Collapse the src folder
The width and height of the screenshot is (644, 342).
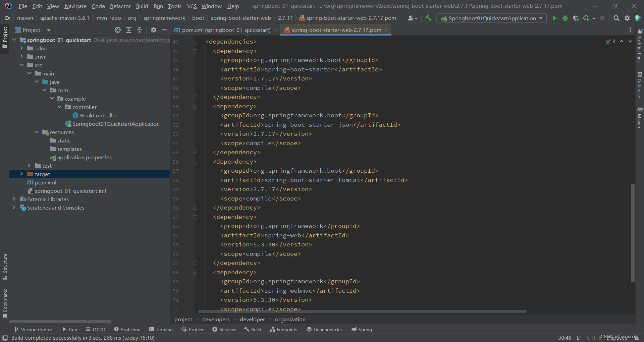tap(21, 65)
